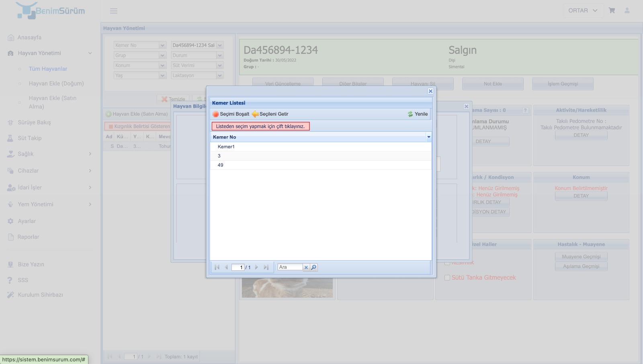The image size is (643, 364).
Task: Go to last page in Kemer list pager
Action: [266, 267]
